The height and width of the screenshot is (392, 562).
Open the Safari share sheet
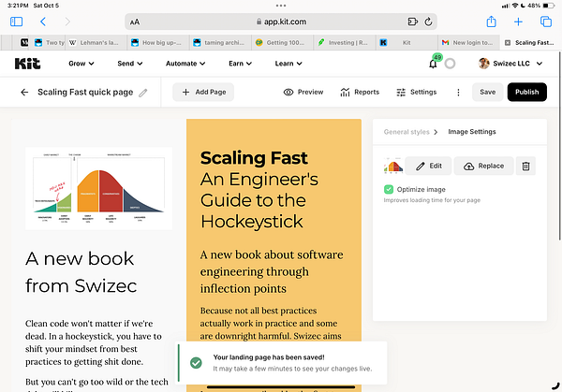[x=491, y=22]
